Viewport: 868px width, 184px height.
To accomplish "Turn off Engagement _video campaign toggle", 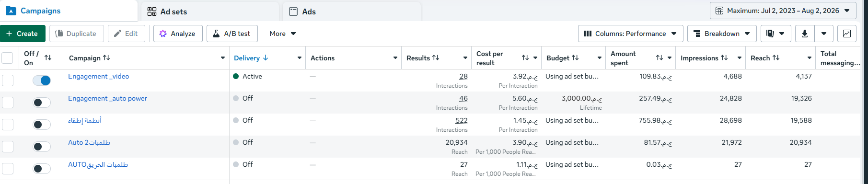I will coord(42,80).
